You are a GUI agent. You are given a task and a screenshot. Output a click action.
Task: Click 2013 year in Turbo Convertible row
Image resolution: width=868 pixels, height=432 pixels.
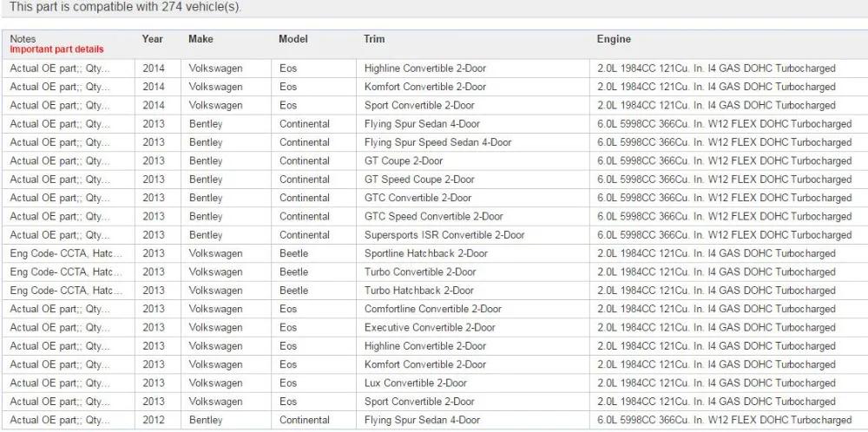click(x=154, y=272)
